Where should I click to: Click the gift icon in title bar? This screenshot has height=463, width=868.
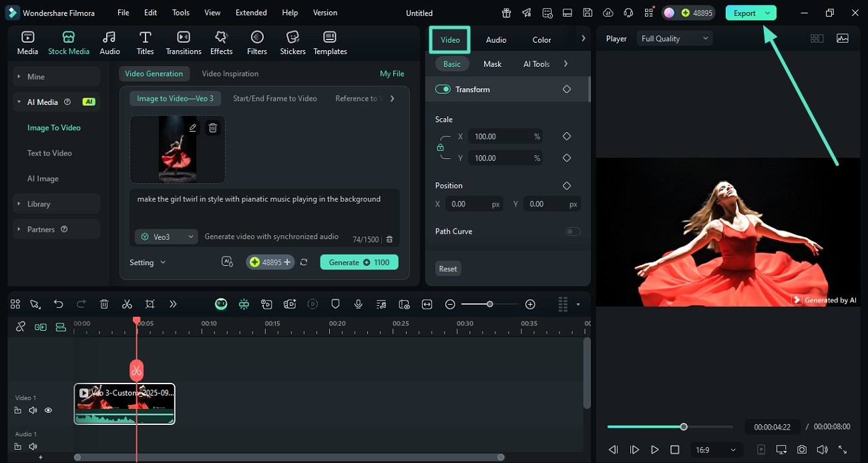click(x=507, y=13)
